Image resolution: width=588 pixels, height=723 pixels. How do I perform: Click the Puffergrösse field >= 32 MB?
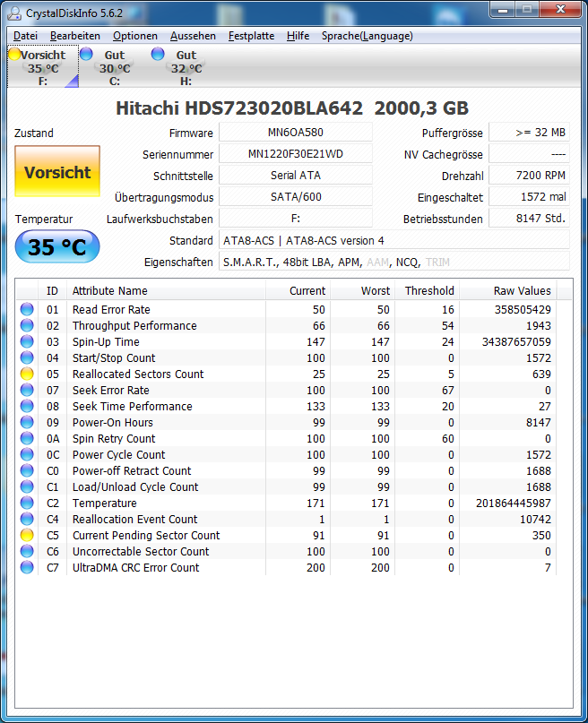pyautogui.click(x=530, y=133)
